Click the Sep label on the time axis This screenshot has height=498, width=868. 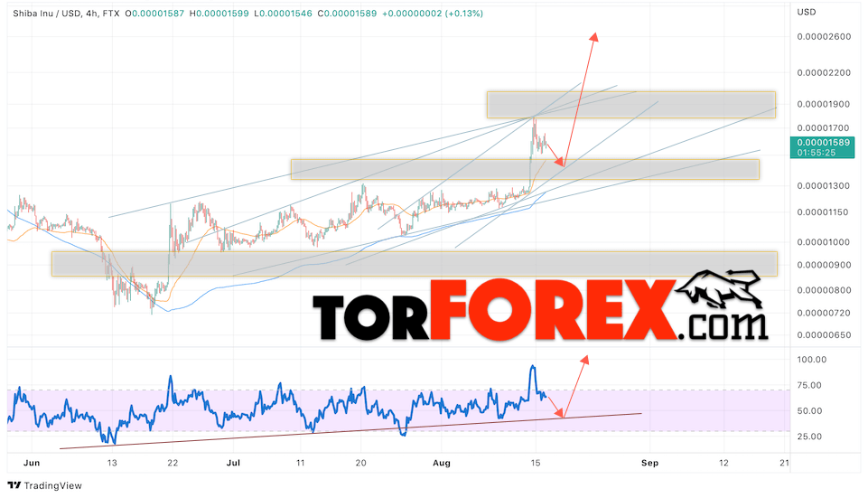click(650, 463)
